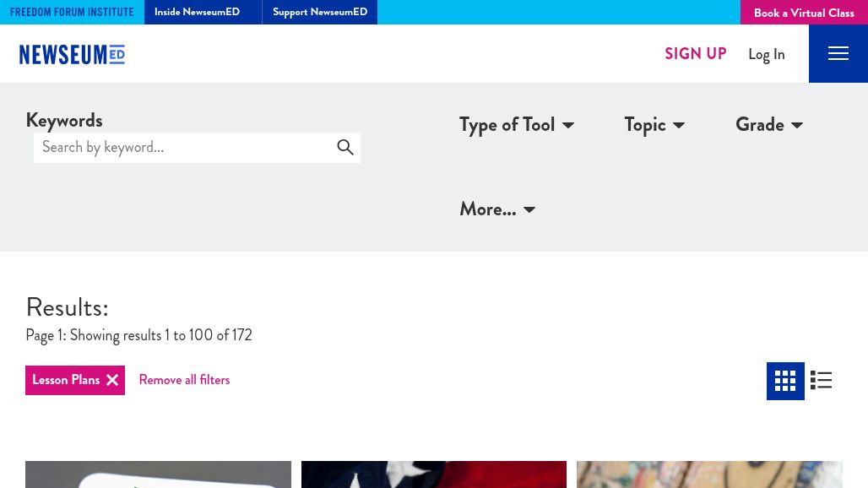Open the flag image lesson thumbnail
Image resolution: width=868 pixels, height=488 pixels.
click(x=433, y=474)
